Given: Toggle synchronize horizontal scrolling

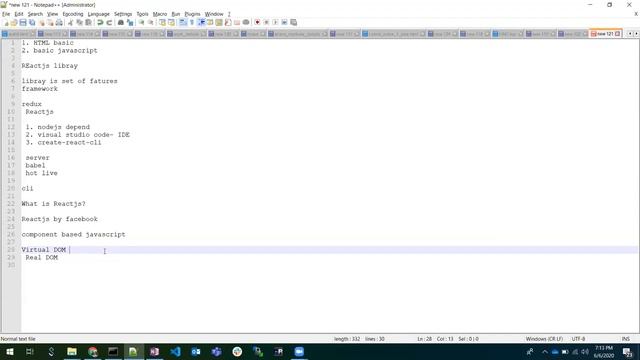Looking at the screenshot, I should pyautogui.click(x=171, y=22).
